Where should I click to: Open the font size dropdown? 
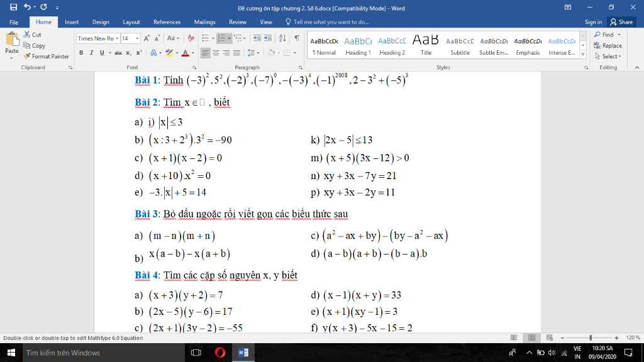point(137,38)
